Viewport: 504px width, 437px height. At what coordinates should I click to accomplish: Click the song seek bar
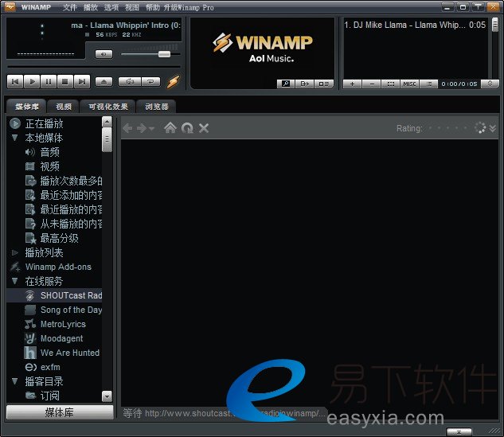[94, 67]
